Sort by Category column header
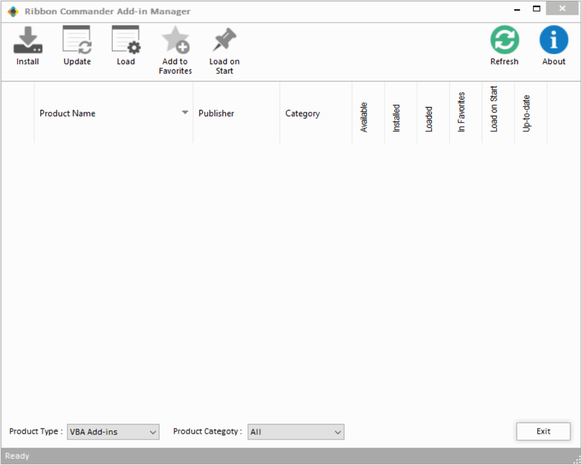Viewport: 582px width, 465px height. click(x=315, y=113)
